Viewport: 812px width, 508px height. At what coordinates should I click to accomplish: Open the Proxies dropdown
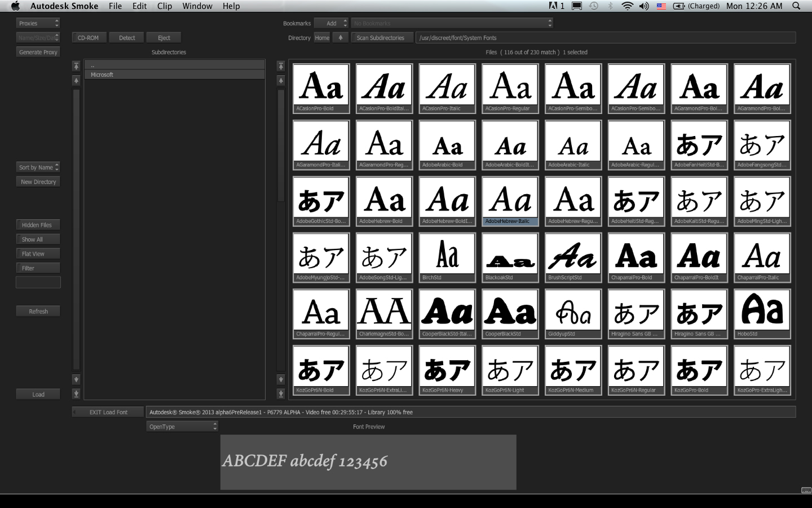(38, 23)
